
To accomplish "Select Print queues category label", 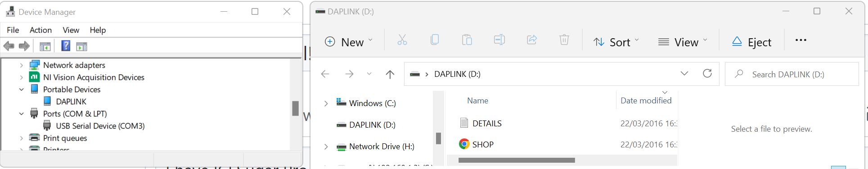I will point(65,138).
